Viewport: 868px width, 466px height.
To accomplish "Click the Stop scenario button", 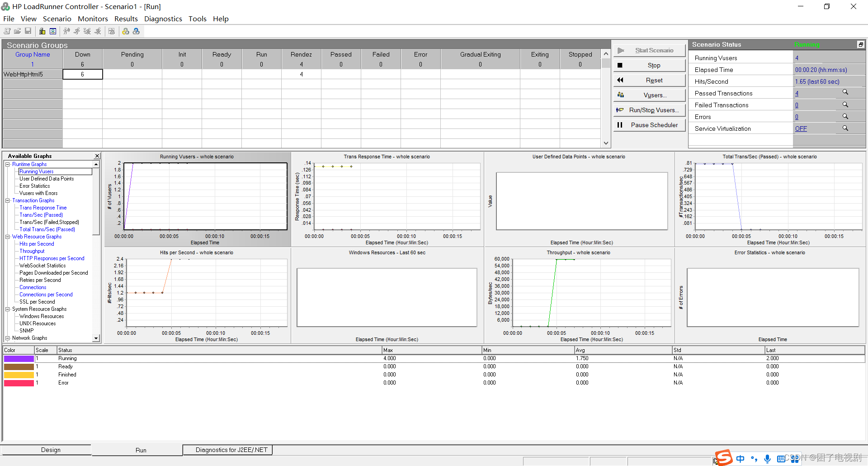I will tap(649, 65).
